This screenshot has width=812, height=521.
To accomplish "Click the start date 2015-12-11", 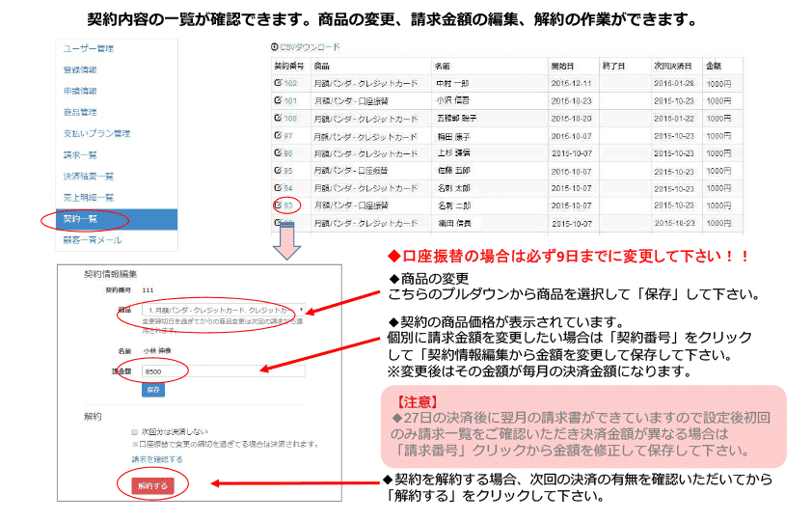I will (571, 83).
